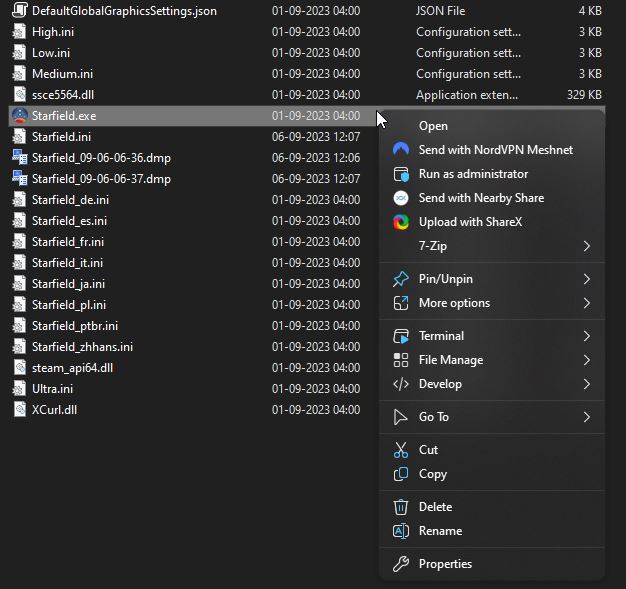Screen dimensions: 626x589
Task: Click the Copy pages icon
Action: [401, 474]
